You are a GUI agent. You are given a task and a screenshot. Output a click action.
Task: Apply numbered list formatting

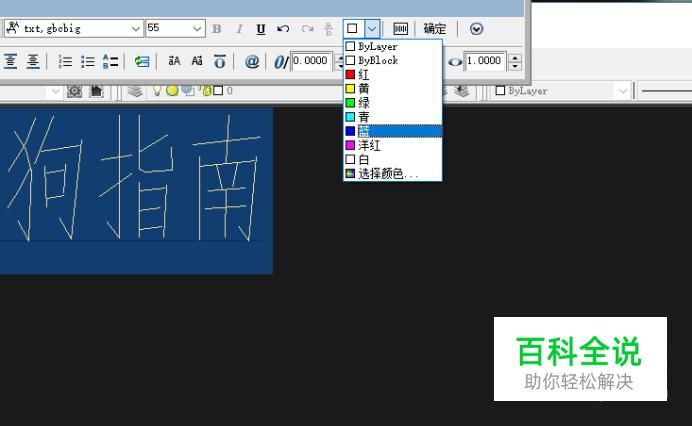tap(65, 61)
